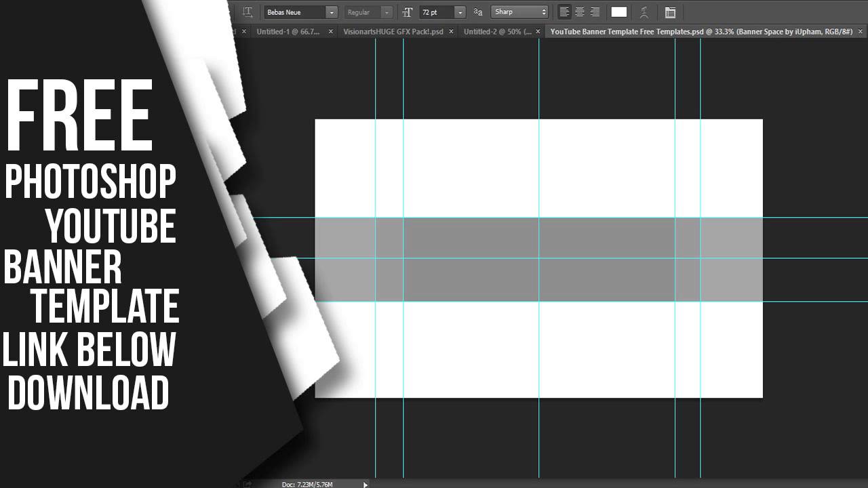868x488 pixels.
Task: Click the font size icon
Action: [407, 12]
